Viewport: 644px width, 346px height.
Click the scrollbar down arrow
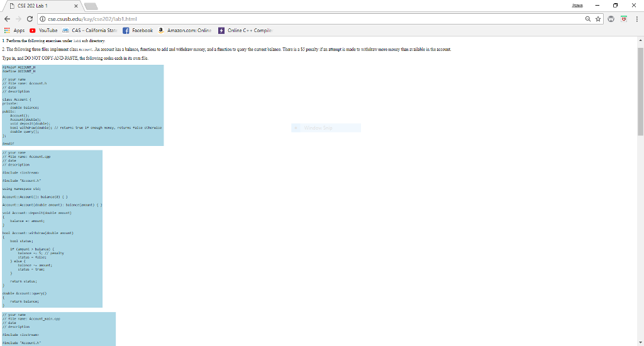[640, 342]
